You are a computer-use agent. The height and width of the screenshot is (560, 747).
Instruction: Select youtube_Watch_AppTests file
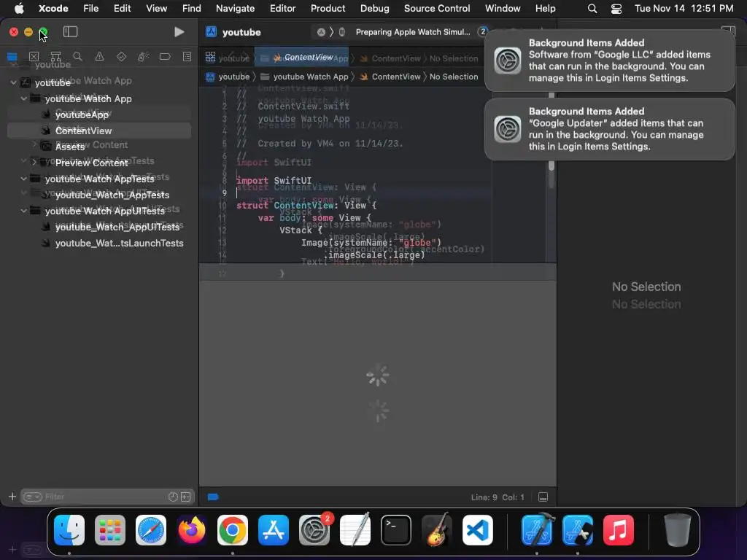(99, 195)
